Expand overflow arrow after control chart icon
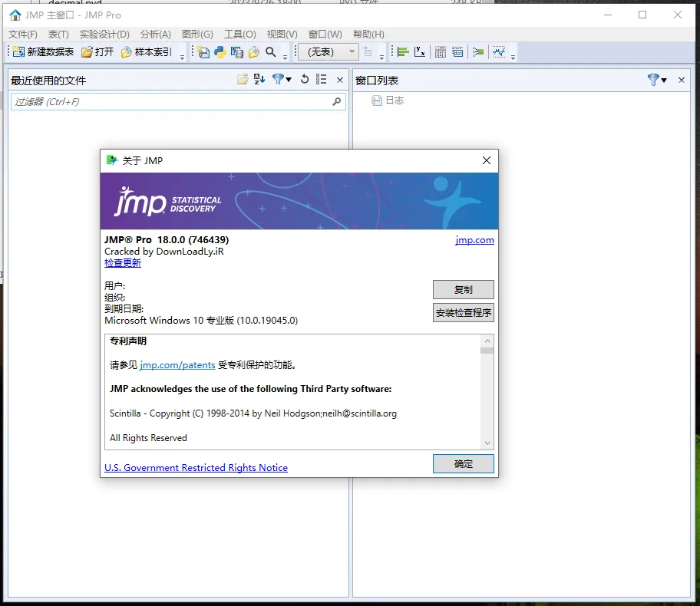 pyautogui.click(x=513, y=57)
